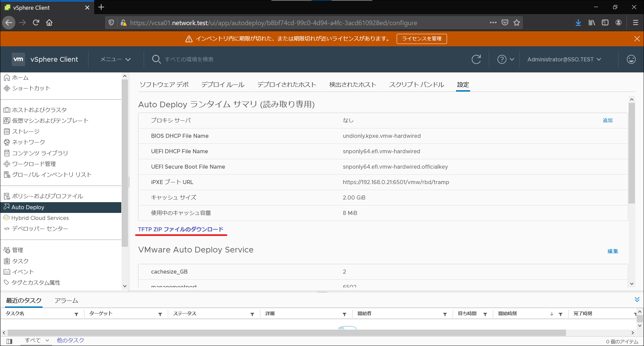Click the smiley feedback icon
The image size is (644, 346).
631,59
